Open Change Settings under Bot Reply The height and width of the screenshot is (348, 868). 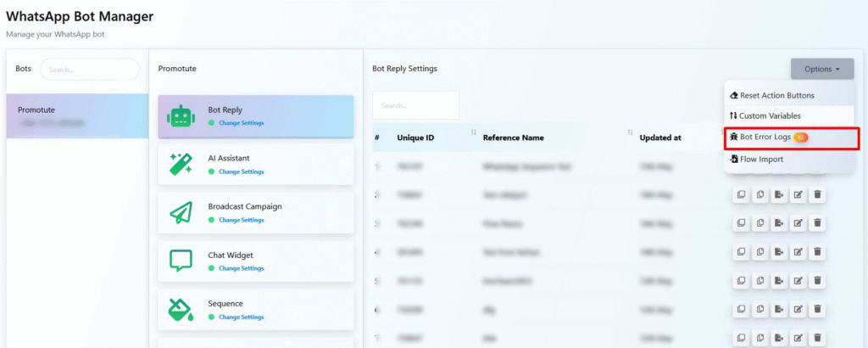[242, 123]
